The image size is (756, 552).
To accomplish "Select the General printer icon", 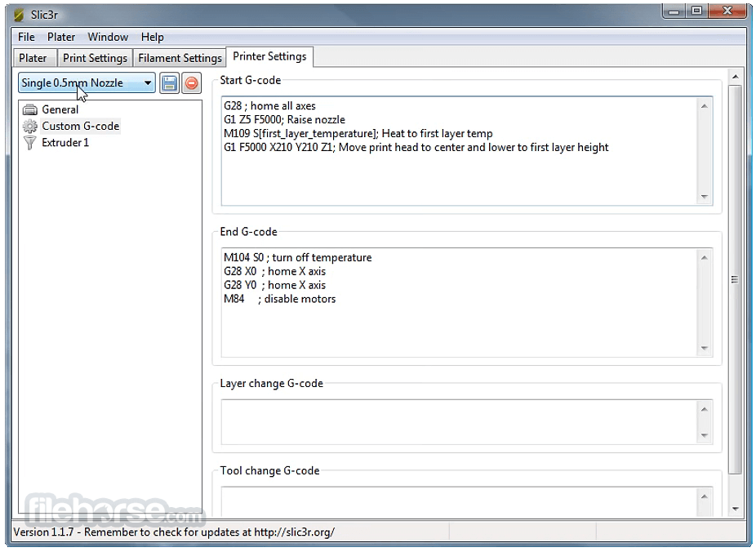I will tap(30, 110).
